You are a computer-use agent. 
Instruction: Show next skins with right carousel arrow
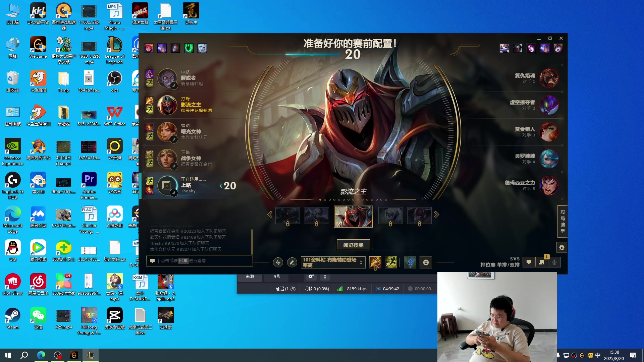pyautogui.click(x=436, y=215)
